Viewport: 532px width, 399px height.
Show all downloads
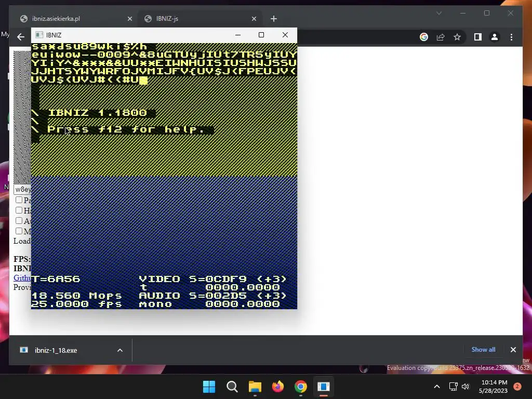point(483,350)
